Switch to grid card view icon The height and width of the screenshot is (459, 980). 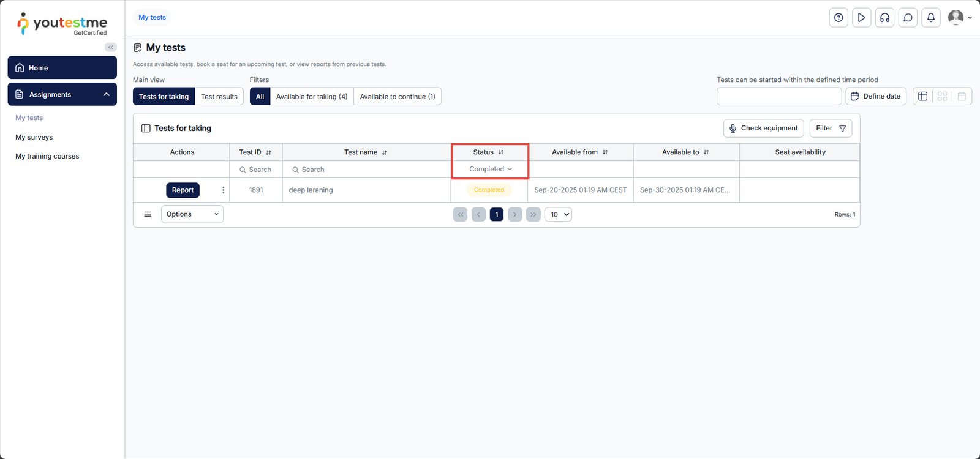pyautogui.click(x=942, y=96)
